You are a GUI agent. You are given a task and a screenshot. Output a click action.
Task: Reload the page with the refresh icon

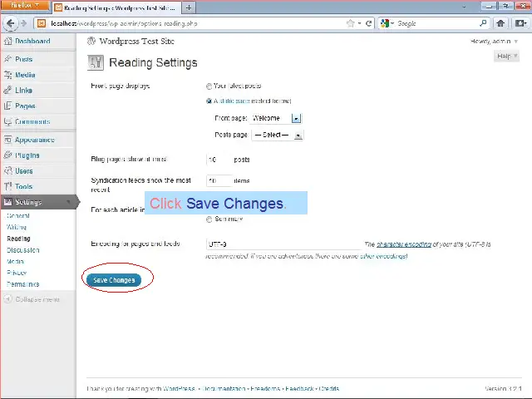369,23
